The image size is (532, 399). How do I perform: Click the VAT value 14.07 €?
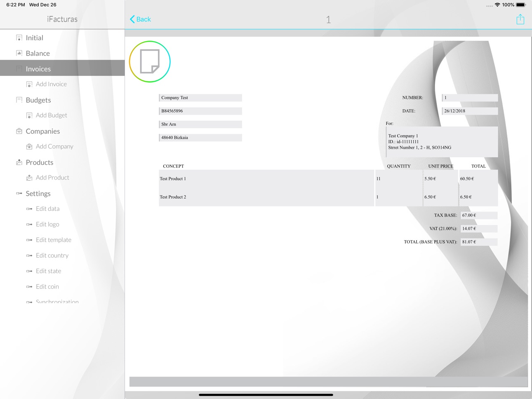click(479, 229)
